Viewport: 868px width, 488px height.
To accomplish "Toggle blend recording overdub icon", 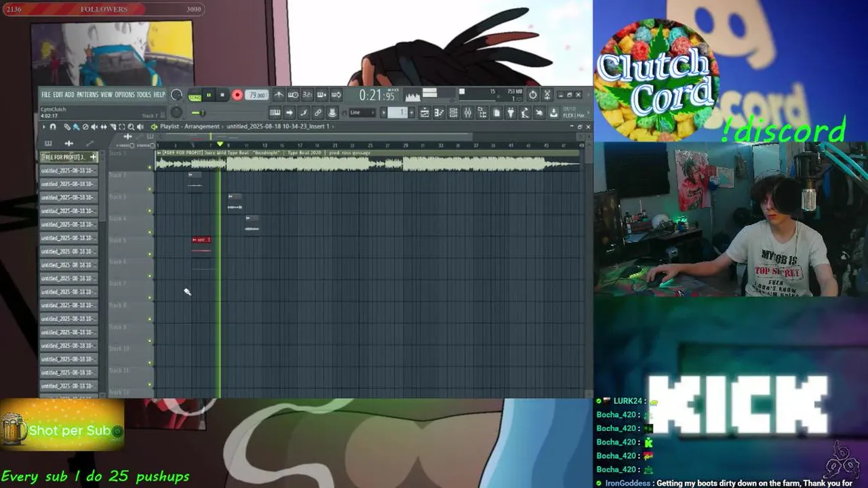I will (321, 95).
